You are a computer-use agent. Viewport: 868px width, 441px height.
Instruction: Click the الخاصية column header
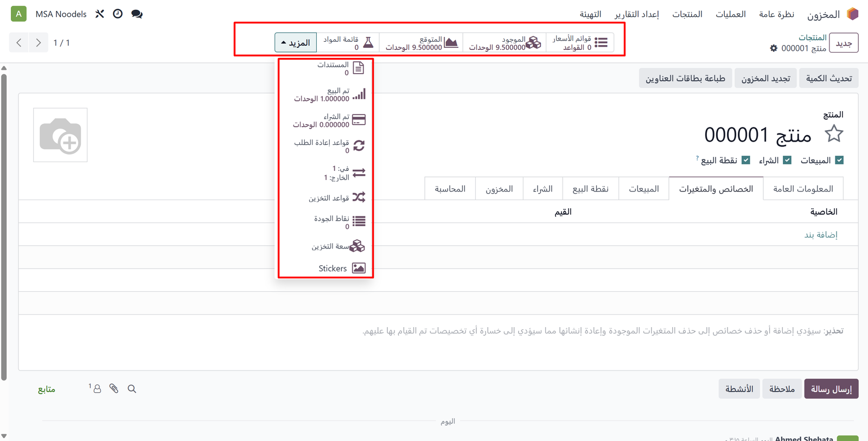[x=824, y=212]
